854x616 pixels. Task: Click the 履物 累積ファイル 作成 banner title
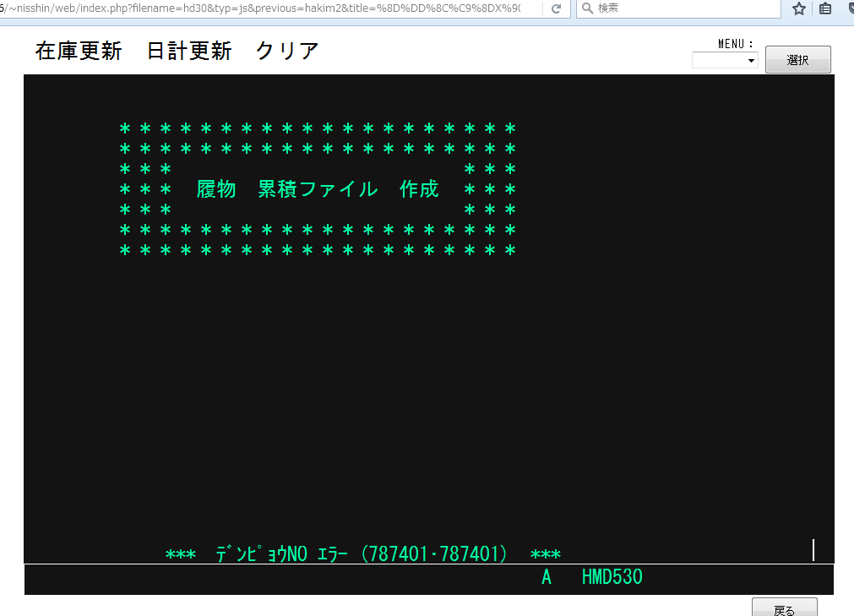(x=318, y=189)
